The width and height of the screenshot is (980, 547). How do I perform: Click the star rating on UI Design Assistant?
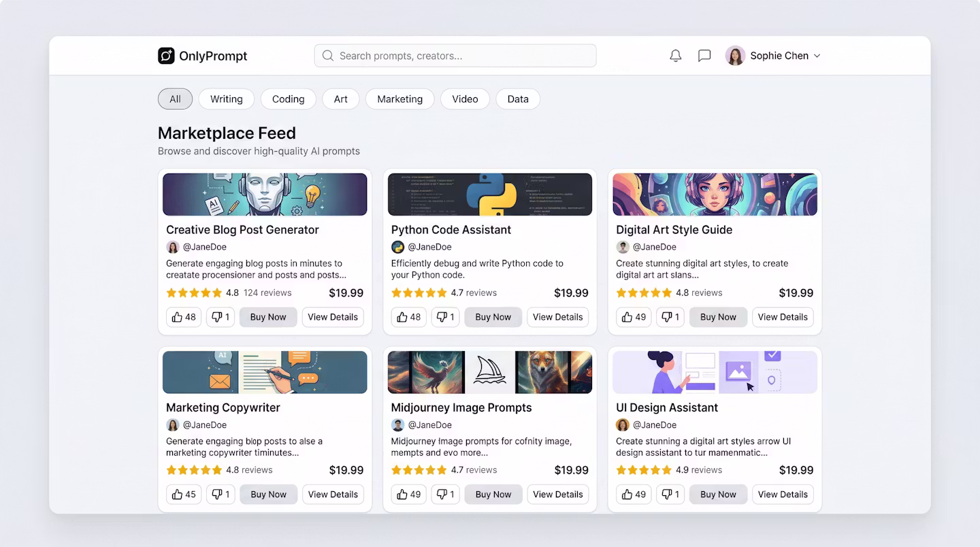click(x=643, y=470)
